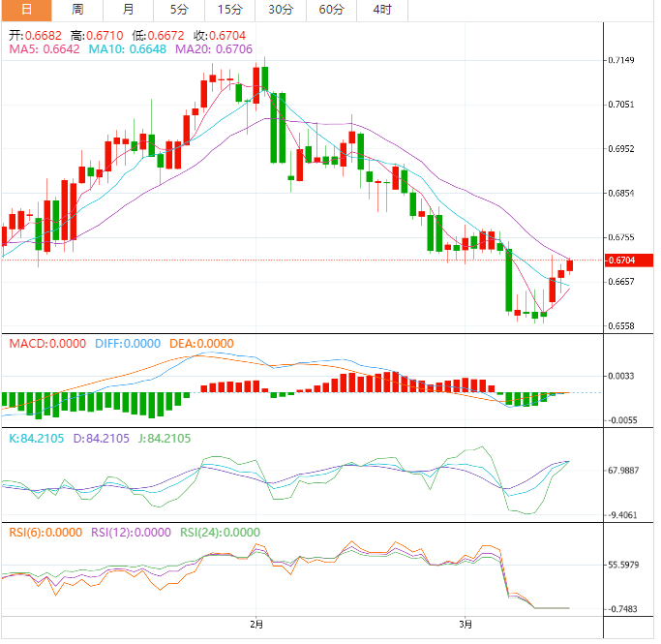661x644 pixels.
Task: Open the 月 monthly chart tab
Action: [x=129, y=10]
